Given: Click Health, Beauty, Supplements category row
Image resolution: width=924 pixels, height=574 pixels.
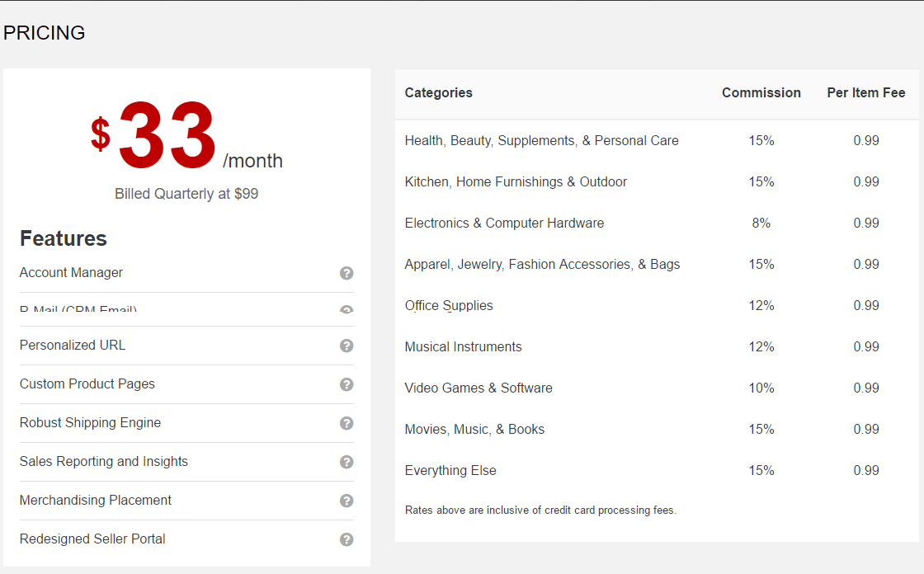Looking at the screenshot, I should point(657,140).
